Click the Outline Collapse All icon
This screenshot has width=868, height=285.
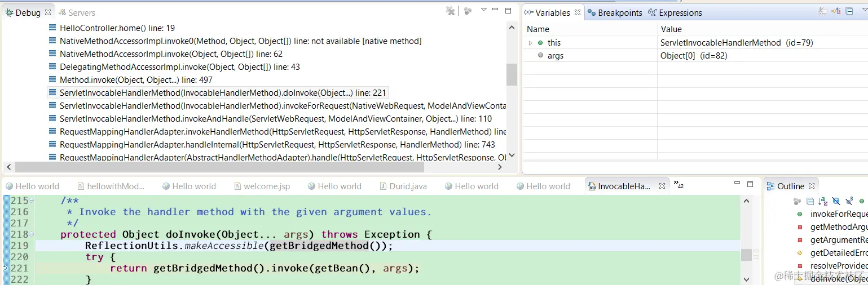tap(810, 201)
